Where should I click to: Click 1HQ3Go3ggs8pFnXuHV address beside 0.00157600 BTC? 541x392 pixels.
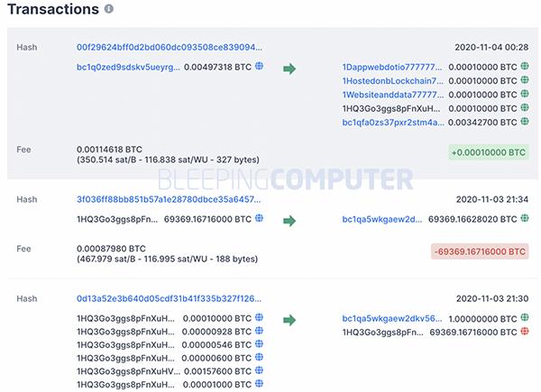pyautogui.click(x=128, y=371)
